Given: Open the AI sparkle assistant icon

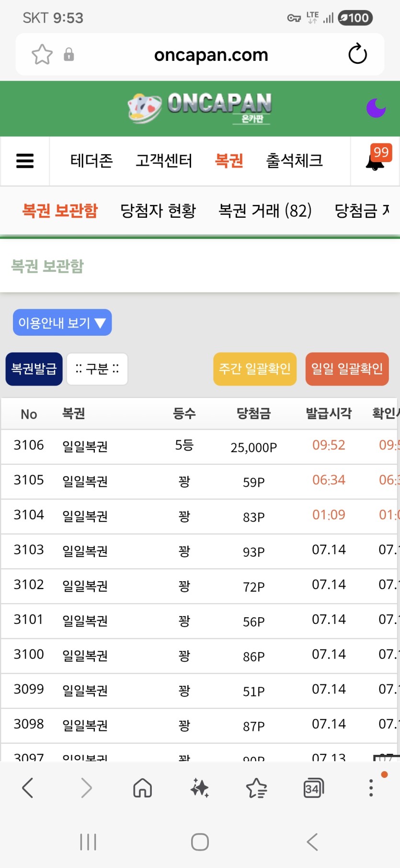Looking at the screenshot, I should click(199, 788).
